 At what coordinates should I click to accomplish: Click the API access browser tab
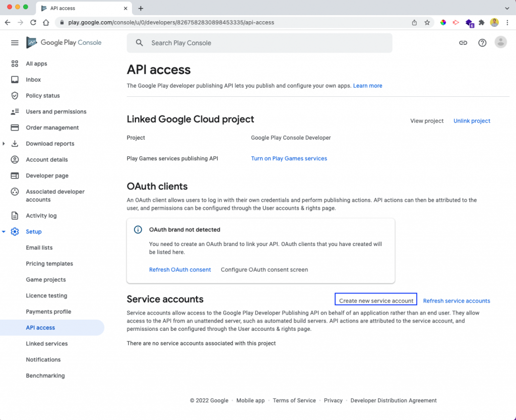pos(84,8)
